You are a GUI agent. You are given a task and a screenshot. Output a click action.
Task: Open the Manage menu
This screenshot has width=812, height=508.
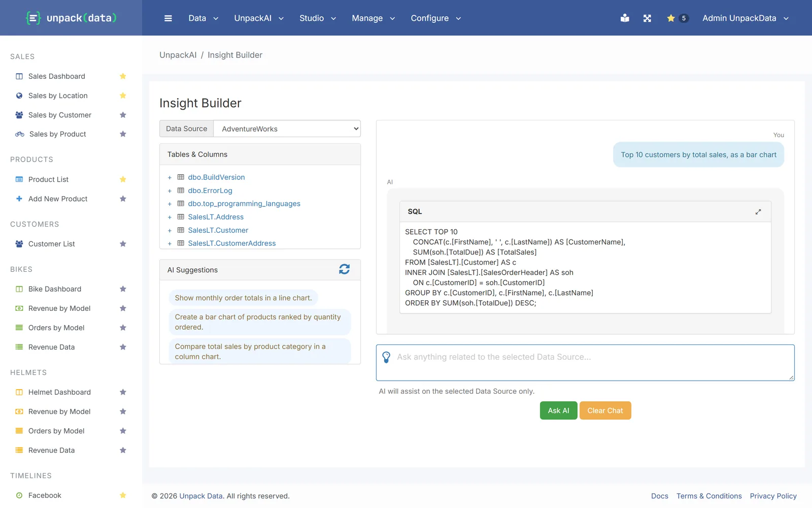click(373, 18)
